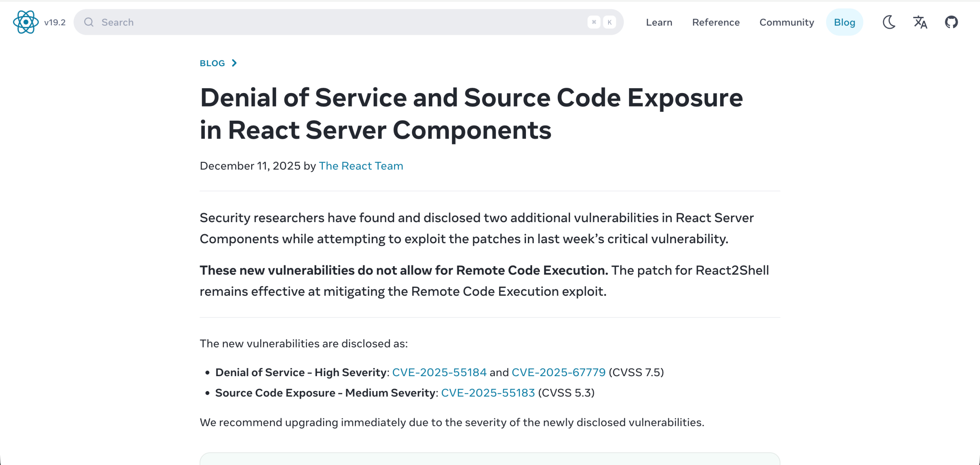Viewport: 980px width, 465px height.
Task: Go to the Community section
Action: pyautogui.click(x=787, y=22)
